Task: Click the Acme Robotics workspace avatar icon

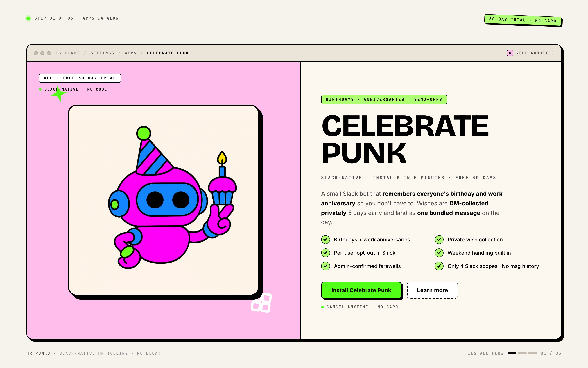Action: coord(510,53)
